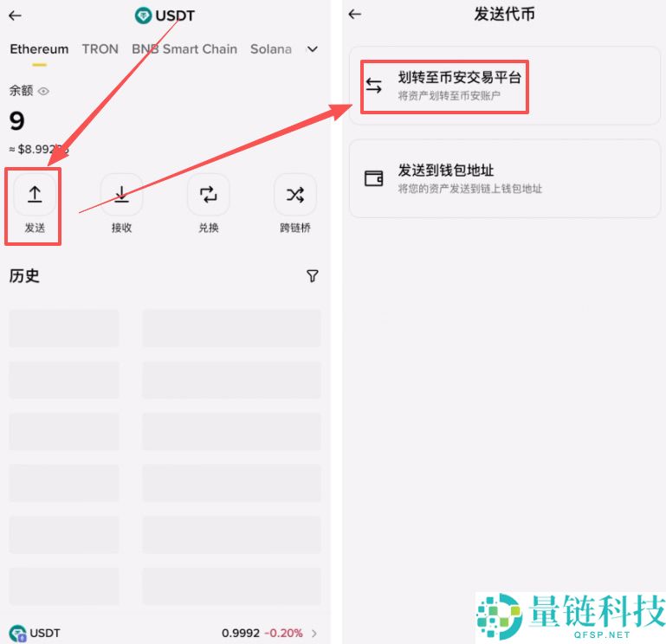This screenshot has width=666, height=644.
Task: Tap the 历史 history heading
Action: 24,276
